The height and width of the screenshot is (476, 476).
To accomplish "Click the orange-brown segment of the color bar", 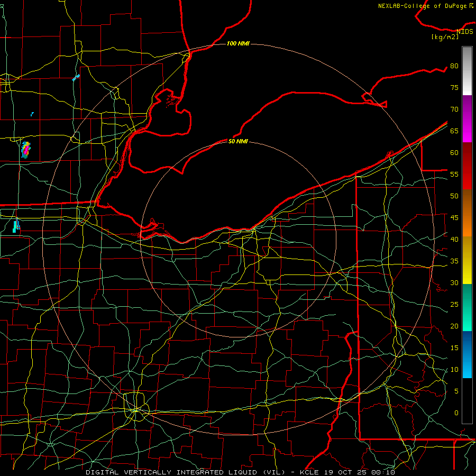I will point(467,213).
